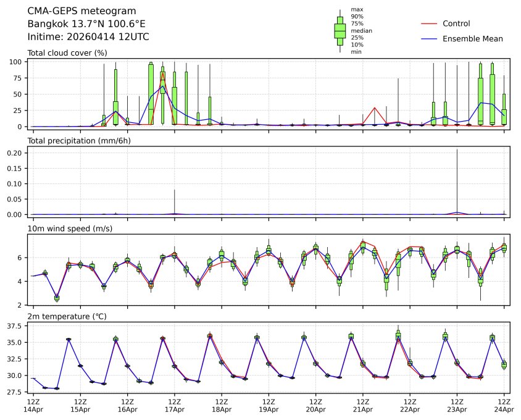
Task: Select the 10m wind speed panel title
Action: pyautogui.click(x=68, y=229)
